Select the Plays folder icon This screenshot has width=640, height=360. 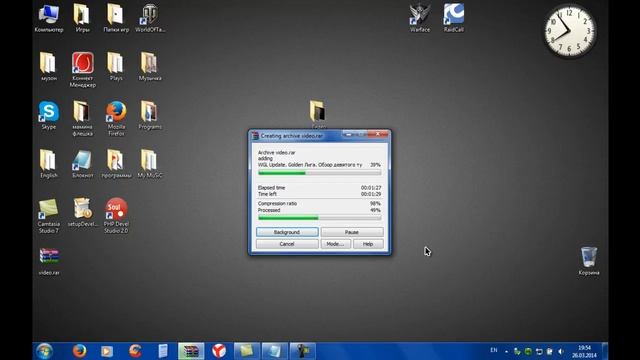pyautogui.click(x=116, y=67)
